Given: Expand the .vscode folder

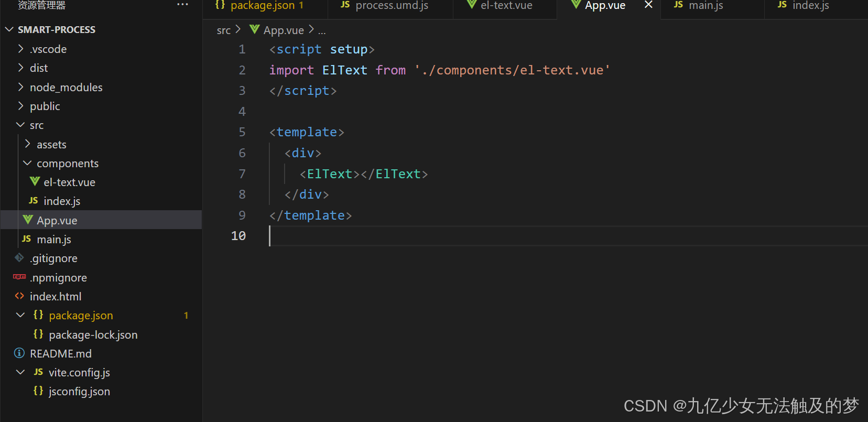Looking at the screenshot, I should 20,49.
